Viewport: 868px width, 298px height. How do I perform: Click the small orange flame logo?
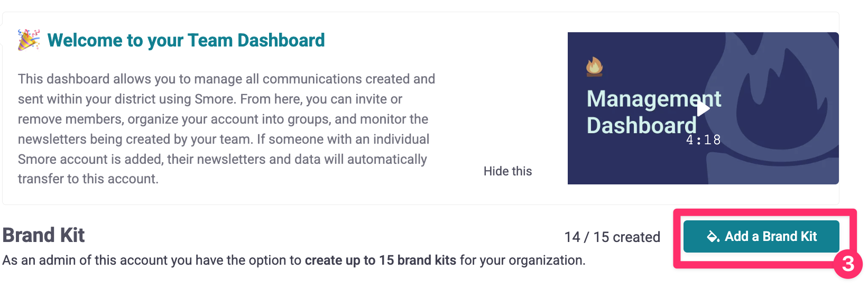pos(594,67)
